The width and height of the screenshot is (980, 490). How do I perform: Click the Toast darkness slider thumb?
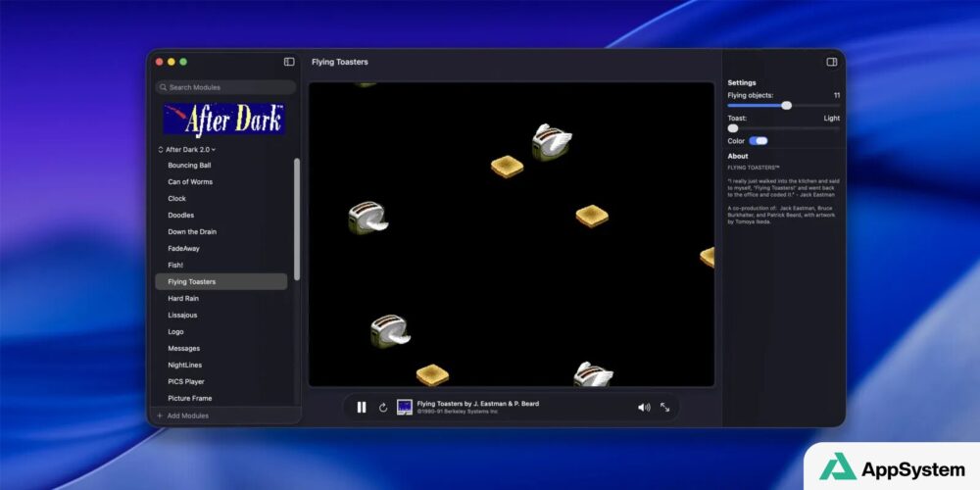pyautogui.click(x=733, y=128)
